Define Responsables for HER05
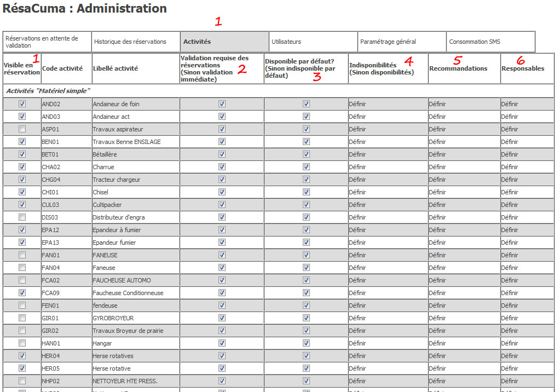The image size is (558, 392). 510,368
